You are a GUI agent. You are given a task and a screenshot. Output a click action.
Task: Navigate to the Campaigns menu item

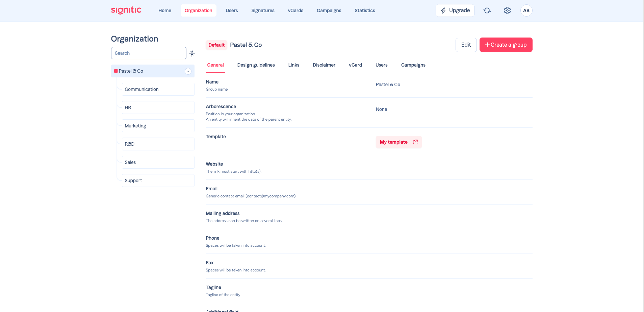(329, 10)
